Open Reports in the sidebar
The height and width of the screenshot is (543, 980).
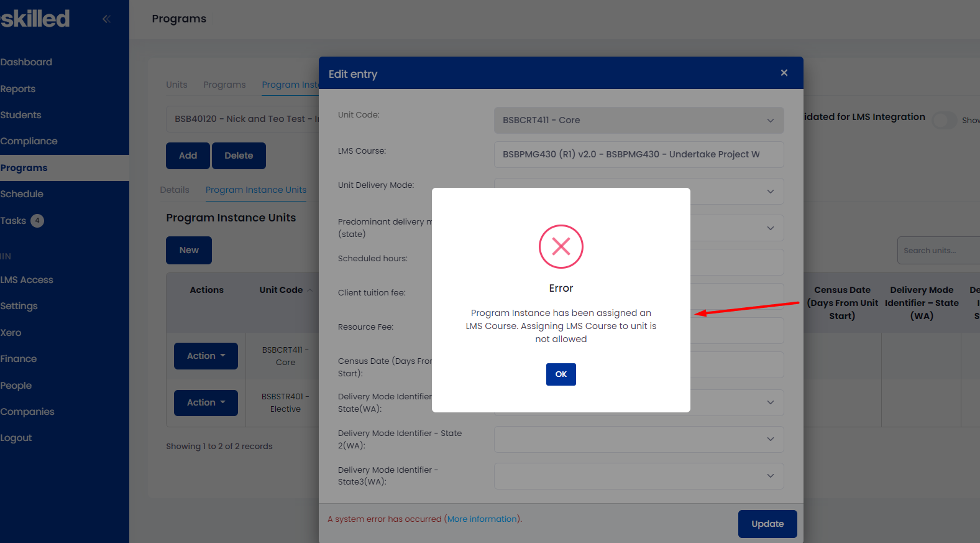click(x=18, y=89)
